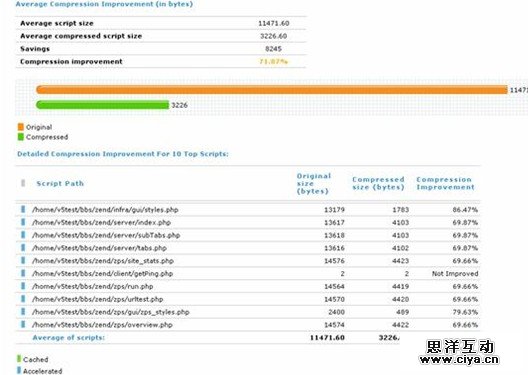Click the gray icon in the table header
Viewport: 528px width, 375px height.
(x=23, y=183)
